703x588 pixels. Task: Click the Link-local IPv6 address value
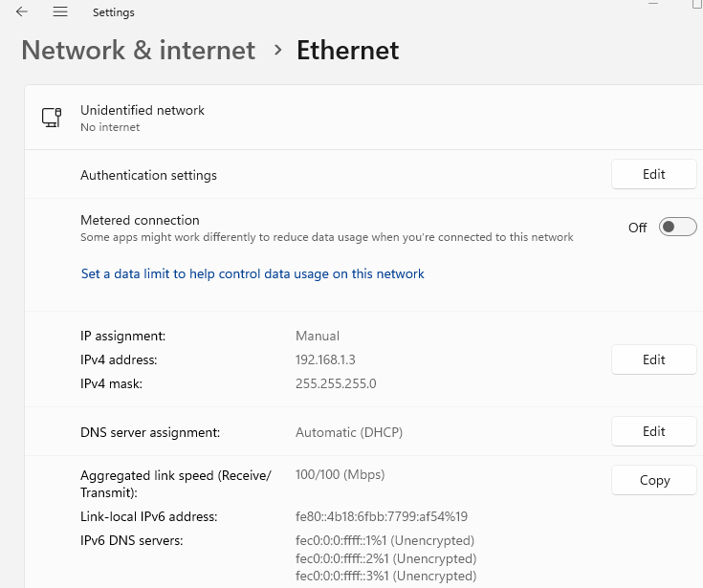[x=382, y=516]
